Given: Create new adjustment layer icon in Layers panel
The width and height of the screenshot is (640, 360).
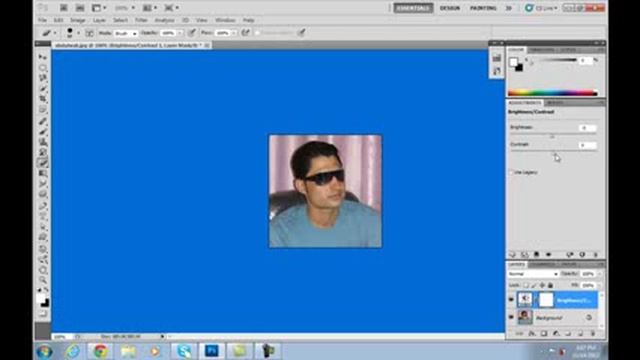Looking at the screenshot, I should [556, 334].
